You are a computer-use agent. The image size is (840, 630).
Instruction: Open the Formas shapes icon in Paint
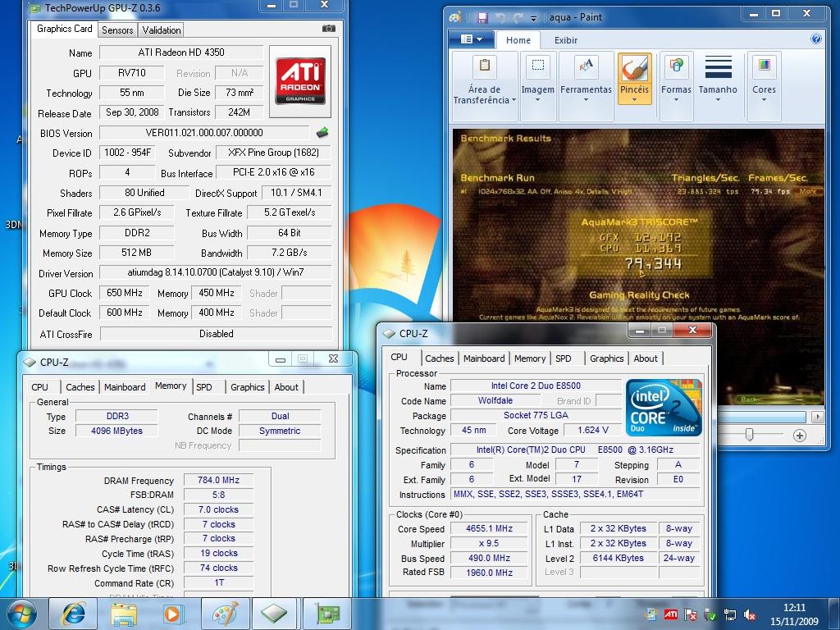coord(676,66)
